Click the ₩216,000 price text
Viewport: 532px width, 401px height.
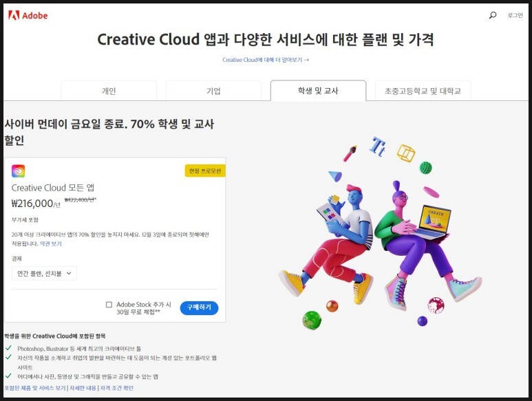(x=36, y=204)
